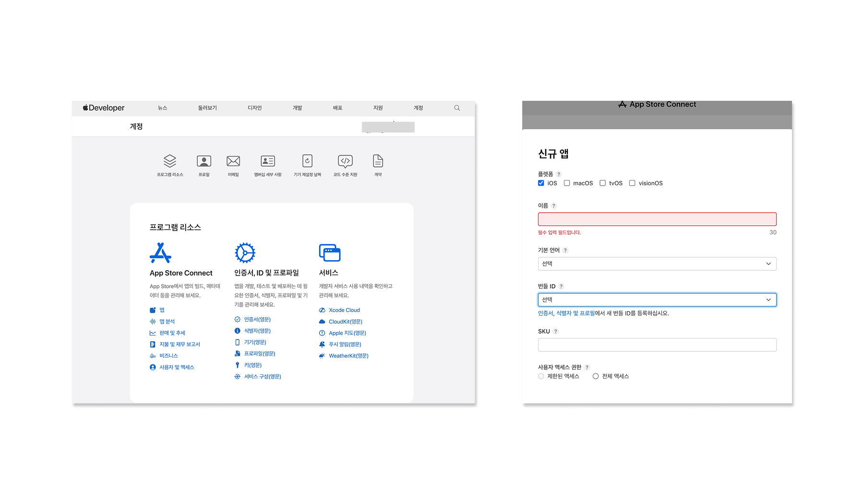Enable the macOS platform checkbox
The width and height of the screenshot is (864, 504).
(x=567, y=183)
